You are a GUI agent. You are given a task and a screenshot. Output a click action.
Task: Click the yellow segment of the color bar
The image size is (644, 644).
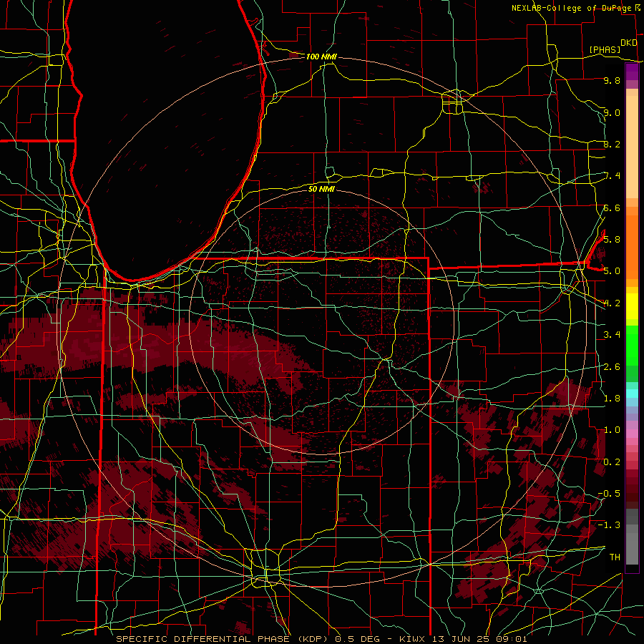[632, 306]
